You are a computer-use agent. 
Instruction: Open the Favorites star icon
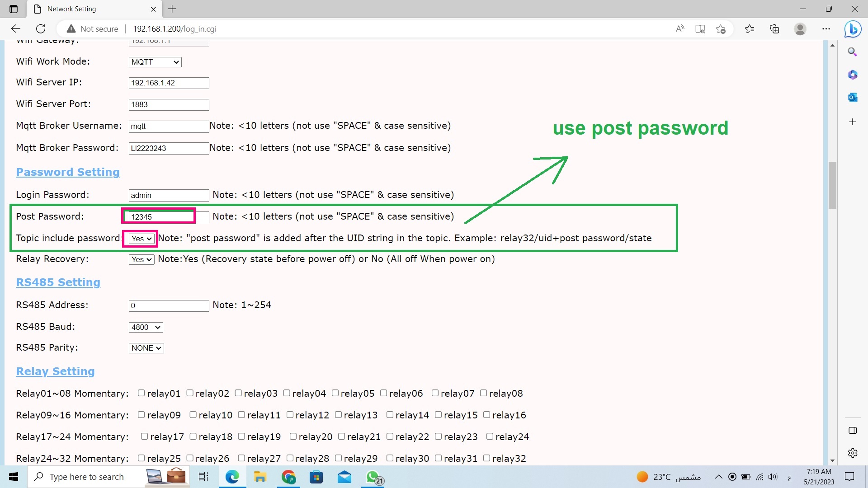(750, 29)
